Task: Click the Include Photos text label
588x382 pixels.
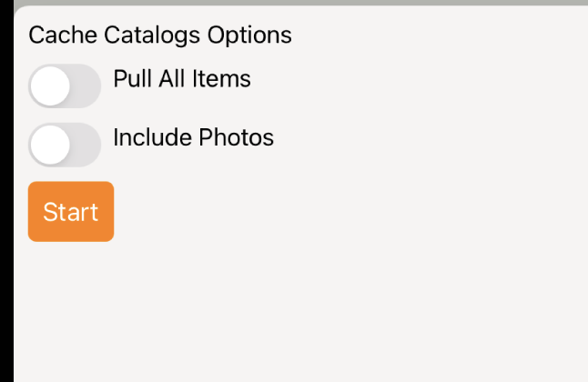Action: pos(194,137)
